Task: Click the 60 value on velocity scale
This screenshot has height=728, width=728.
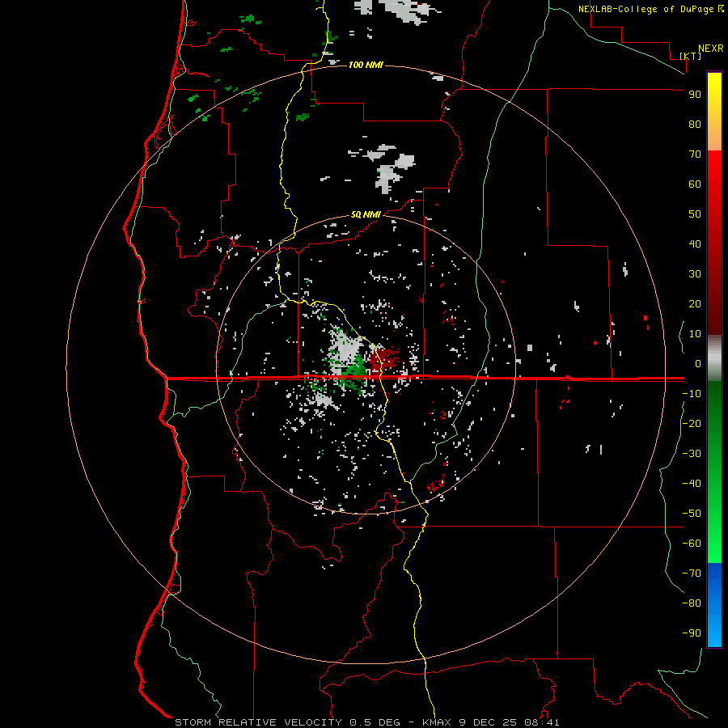Action: (695, 184)
